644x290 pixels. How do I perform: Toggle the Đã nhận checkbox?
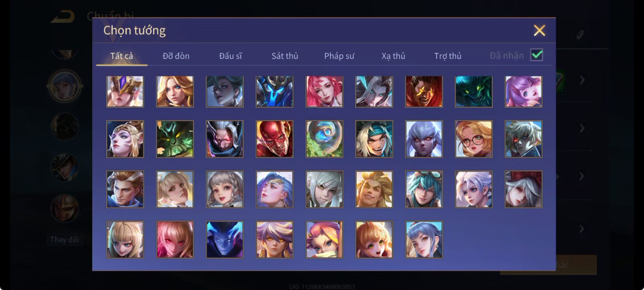coord(536,55)
